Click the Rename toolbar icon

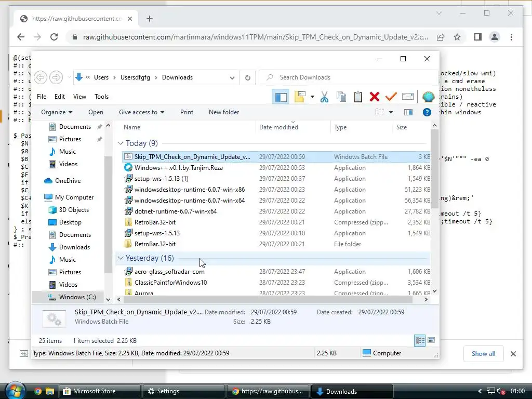(x=407, y=97)
